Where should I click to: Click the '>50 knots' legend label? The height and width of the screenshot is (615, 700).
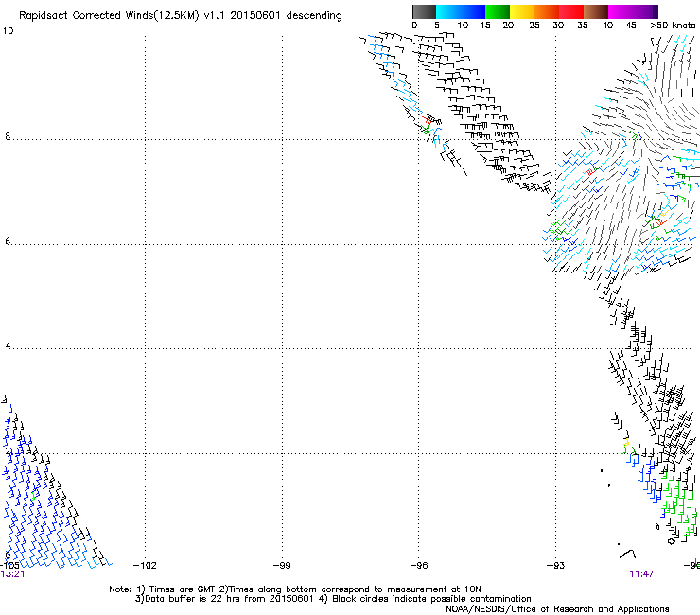click(673, 25)
